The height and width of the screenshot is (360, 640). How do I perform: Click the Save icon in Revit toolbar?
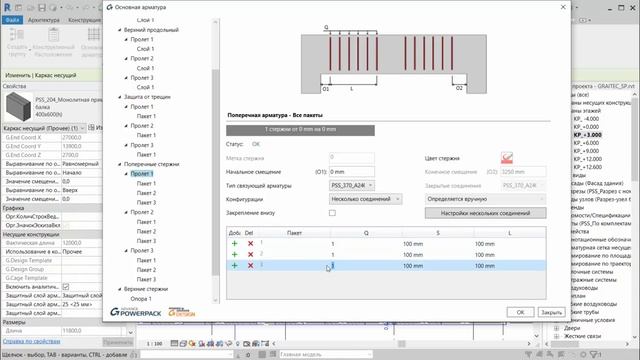click(42, 8)
